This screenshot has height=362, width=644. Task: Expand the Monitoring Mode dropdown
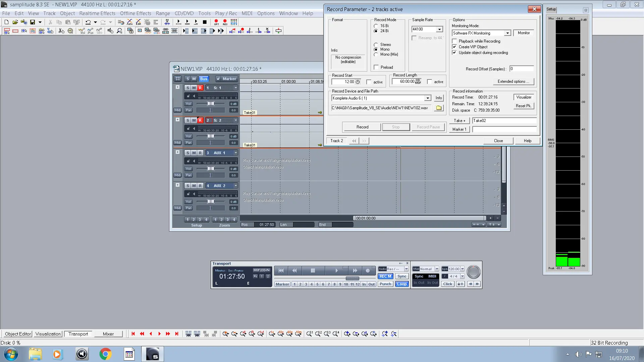507,33
